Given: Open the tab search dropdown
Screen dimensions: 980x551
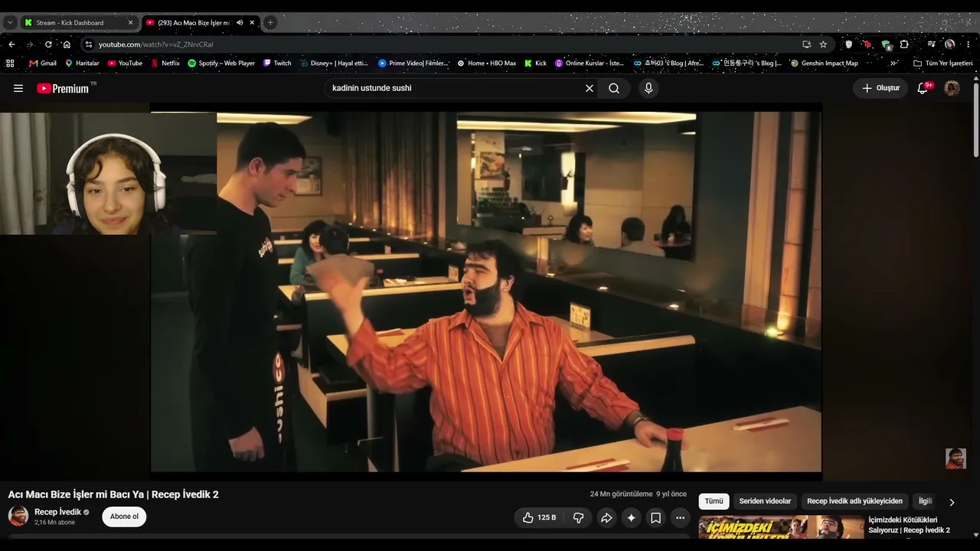Looking at the screenshot, I should click(x=10, y=23).
